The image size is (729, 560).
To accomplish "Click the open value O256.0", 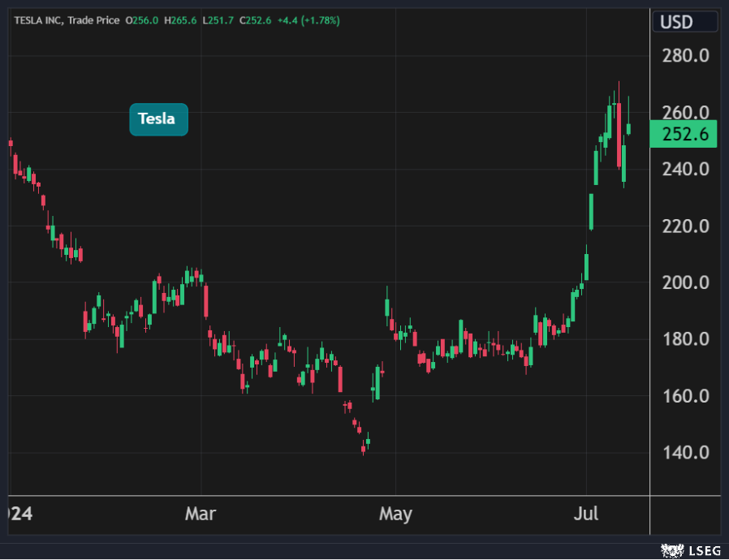I will (x=142, y=19).
